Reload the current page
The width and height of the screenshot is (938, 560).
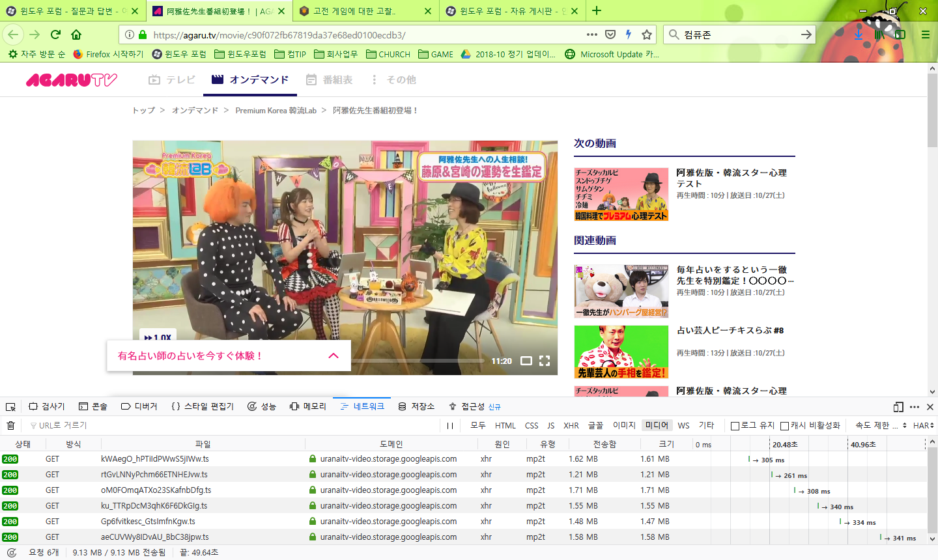pyautogui.click(x=55, y=35)
